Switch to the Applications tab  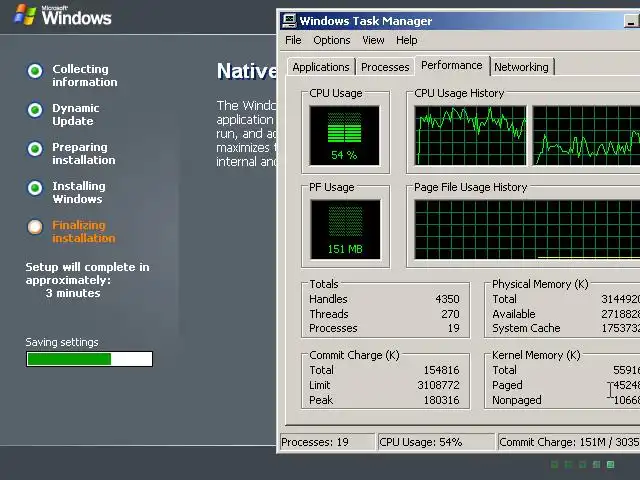(x=321, y=67)
